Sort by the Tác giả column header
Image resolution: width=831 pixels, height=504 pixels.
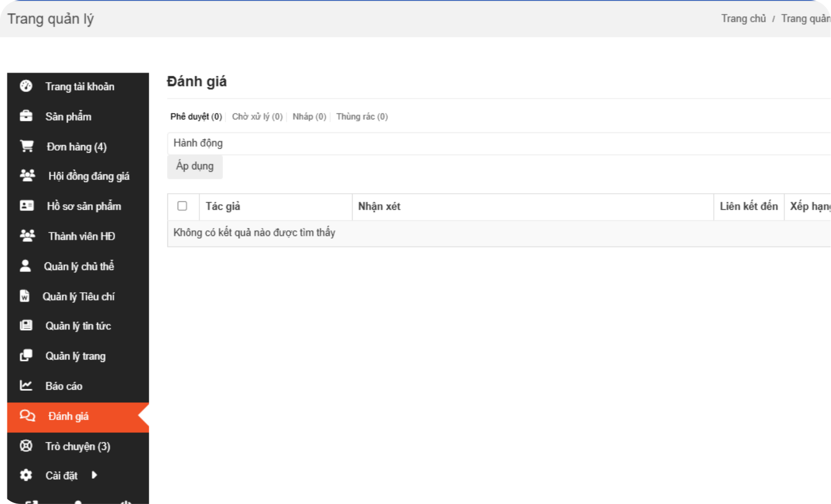pos(223,206)
